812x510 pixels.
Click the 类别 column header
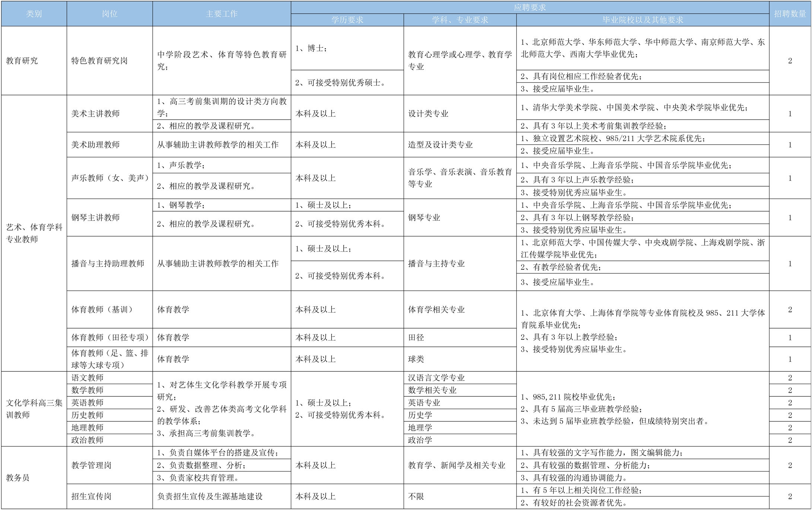click(34, 14)
